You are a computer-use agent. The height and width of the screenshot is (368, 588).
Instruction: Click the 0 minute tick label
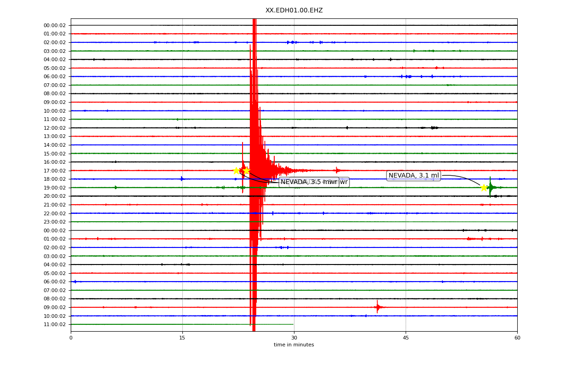tap(71, 338)
